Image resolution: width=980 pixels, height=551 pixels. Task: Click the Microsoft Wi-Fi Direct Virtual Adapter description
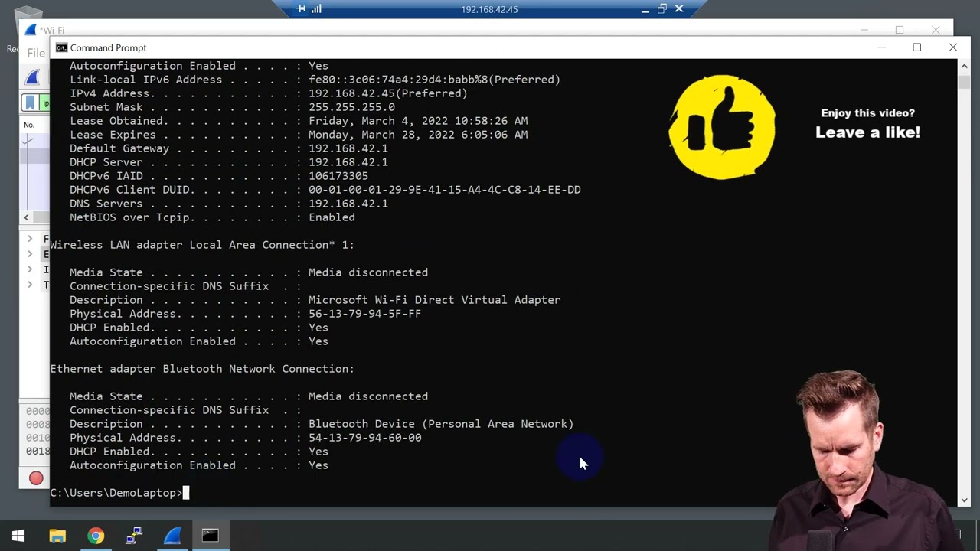[434, 300]
